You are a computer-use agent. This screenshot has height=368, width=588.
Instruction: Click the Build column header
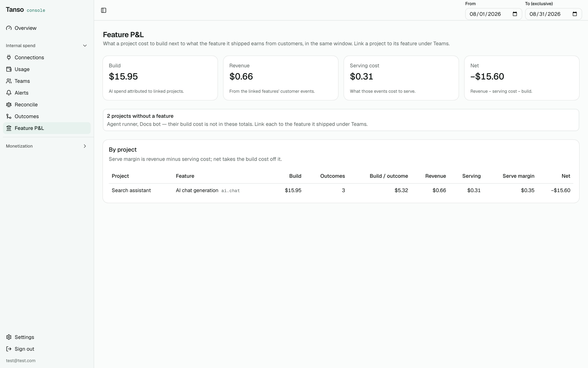[295, 176]
